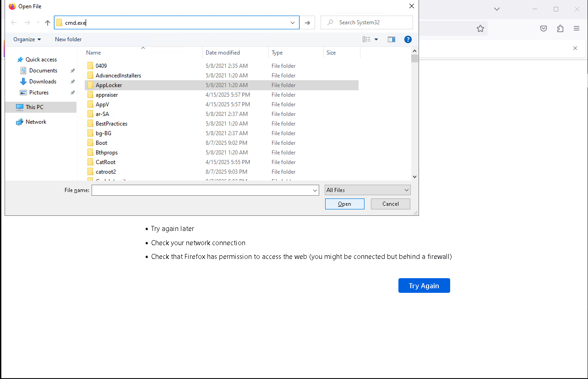Viewport: 588px width, 379px height.
Task: Open the All Files type dropdown
Action: [367, 190]
